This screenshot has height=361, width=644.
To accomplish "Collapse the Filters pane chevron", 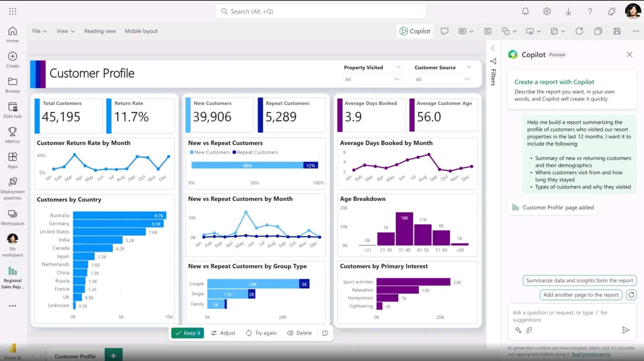I will tap(493, 48).
